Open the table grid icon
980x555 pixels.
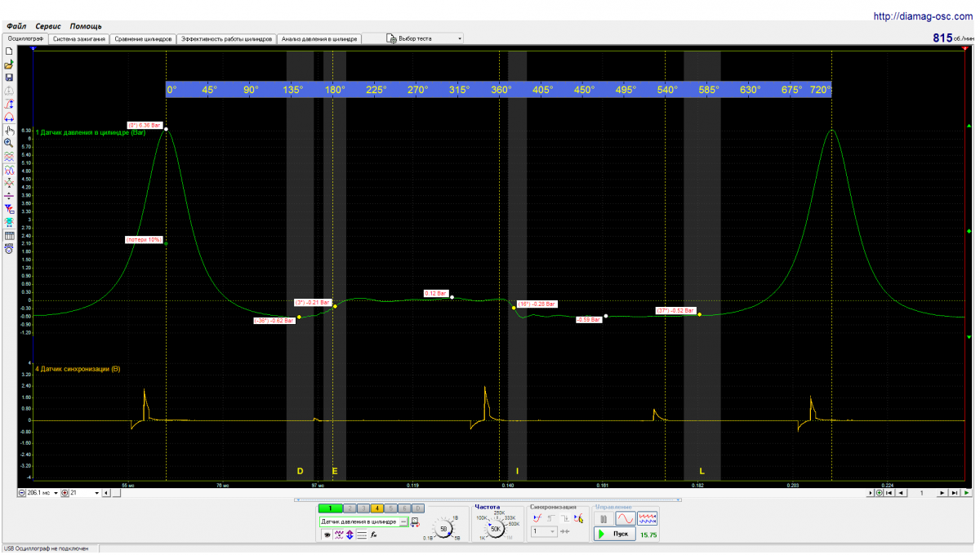9,236
